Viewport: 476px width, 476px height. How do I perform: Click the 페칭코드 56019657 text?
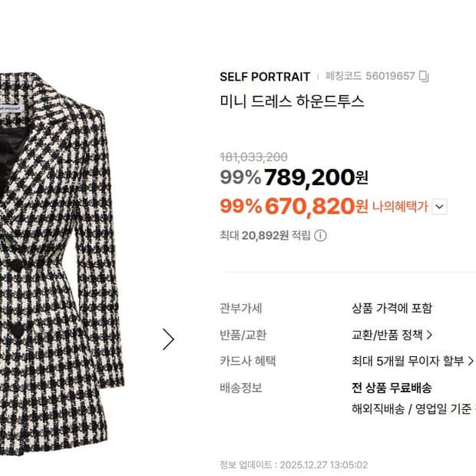click(x=370, y=76)
